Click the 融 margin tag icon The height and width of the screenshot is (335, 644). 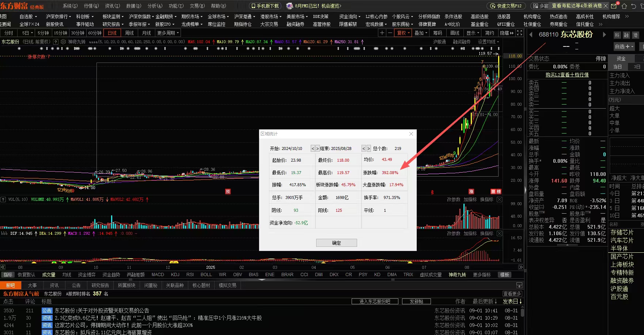tap(626, 35)
